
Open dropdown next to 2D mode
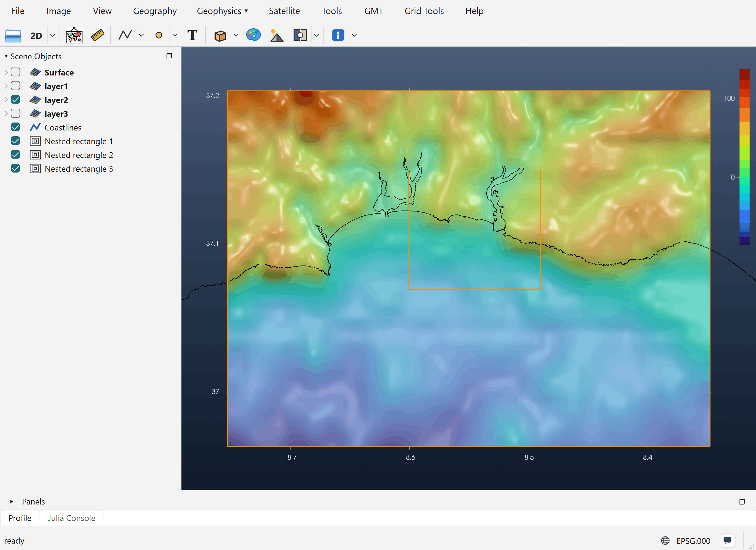click(52, 35)
